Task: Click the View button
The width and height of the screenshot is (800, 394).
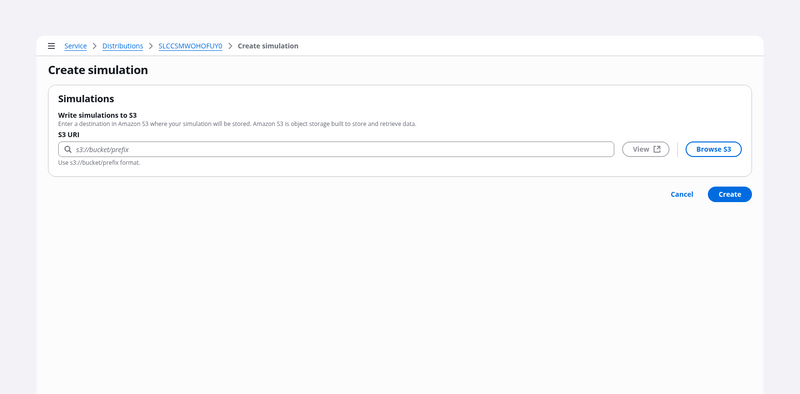Action: click(645, 150)
